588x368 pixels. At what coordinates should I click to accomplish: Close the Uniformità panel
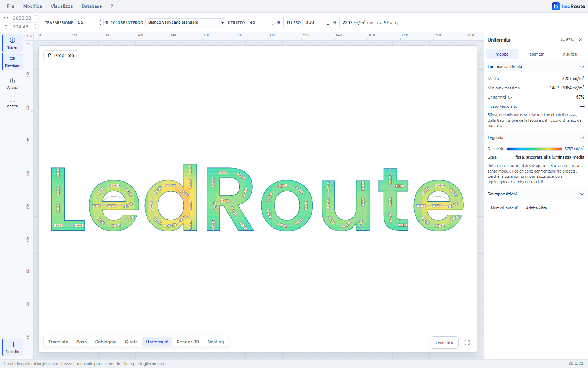coord(580,40)
